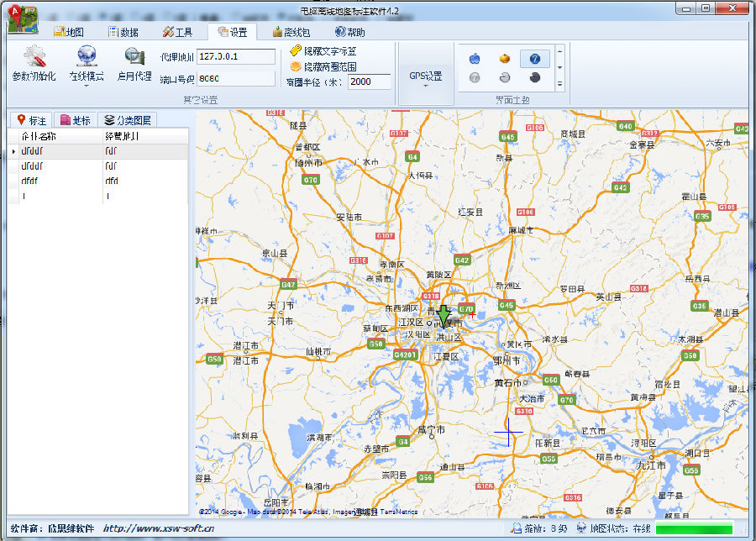
Task: Select the gray question-mark theme icon
Action: pos(475,77)
